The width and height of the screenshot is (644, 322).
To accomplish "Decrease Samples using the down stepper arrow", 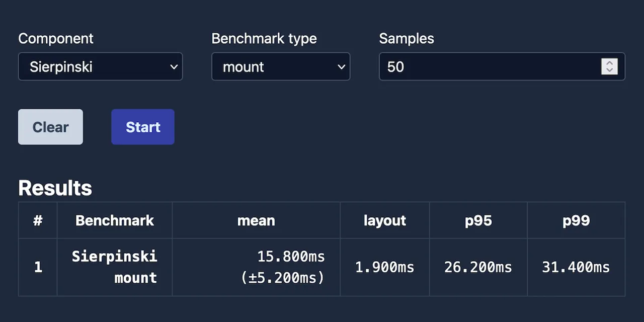I will pos(609,70).
